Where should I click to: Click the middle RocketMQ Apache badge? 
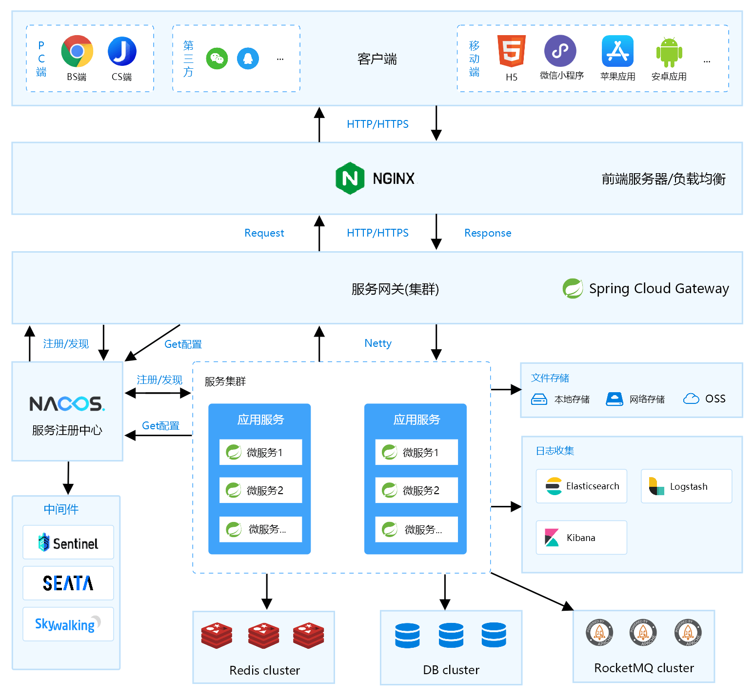click(643, 632)
